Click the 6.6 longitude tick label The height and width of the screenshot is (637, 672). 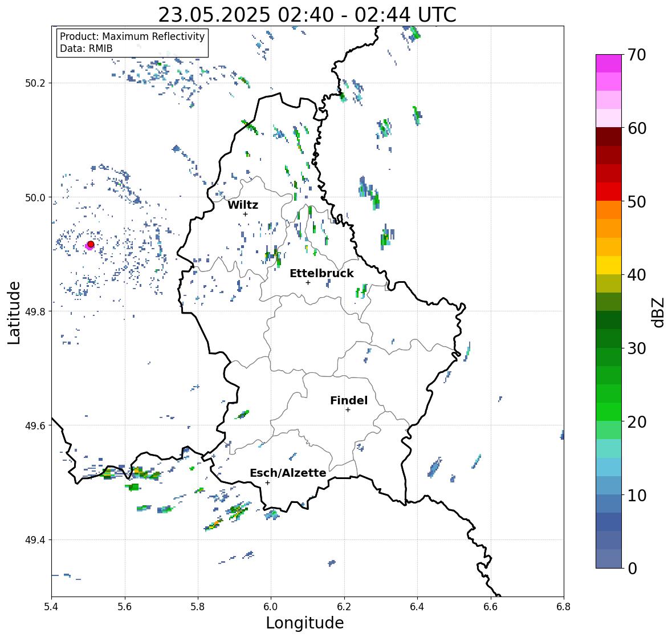[x=491, y=607]
